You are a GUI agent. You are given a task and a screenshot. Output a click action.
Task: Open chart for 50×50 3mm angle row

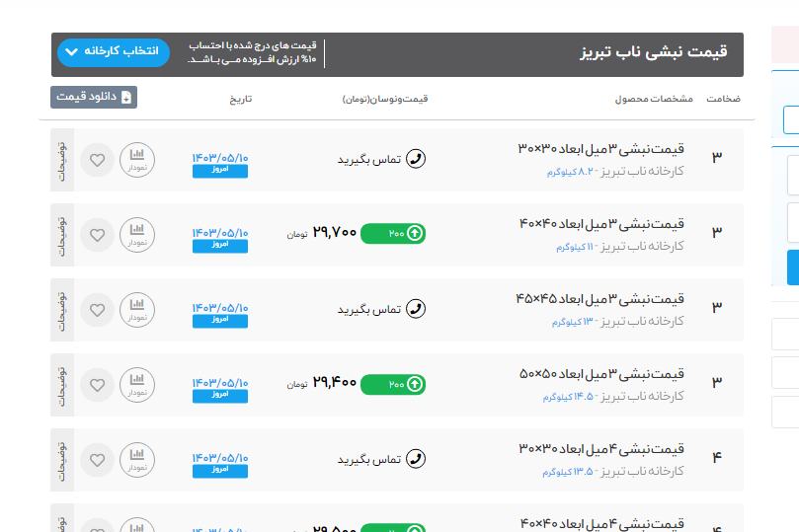click(x=137, y=384)
